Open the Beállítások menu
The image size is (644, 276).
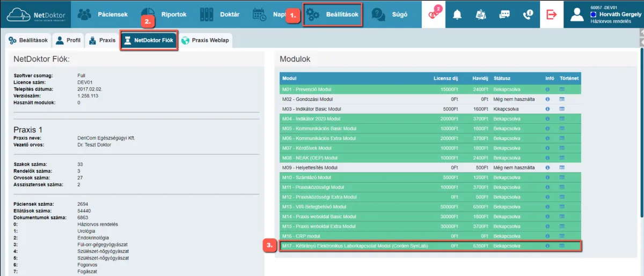333,14
